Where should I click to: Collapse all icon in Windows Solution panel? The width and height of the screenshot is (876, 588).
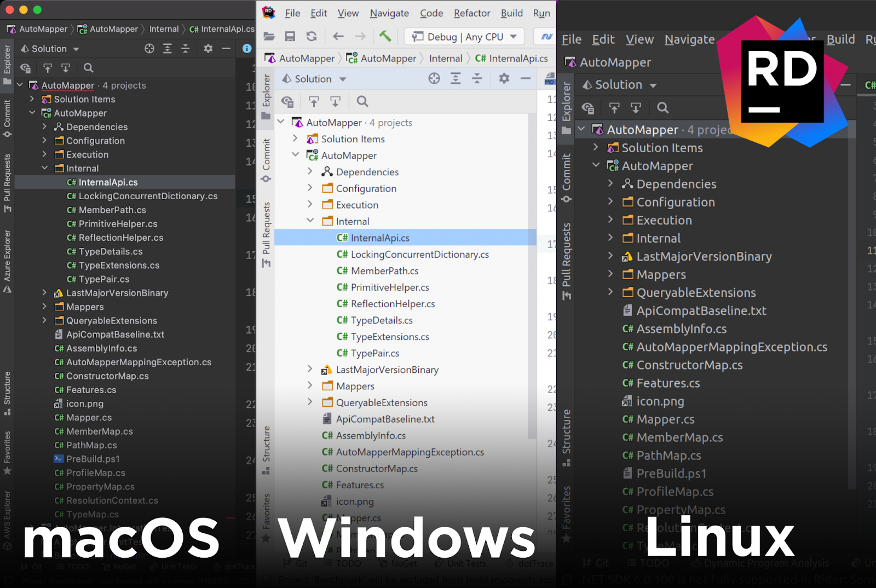pyautogui.click(x=477, y=79)
